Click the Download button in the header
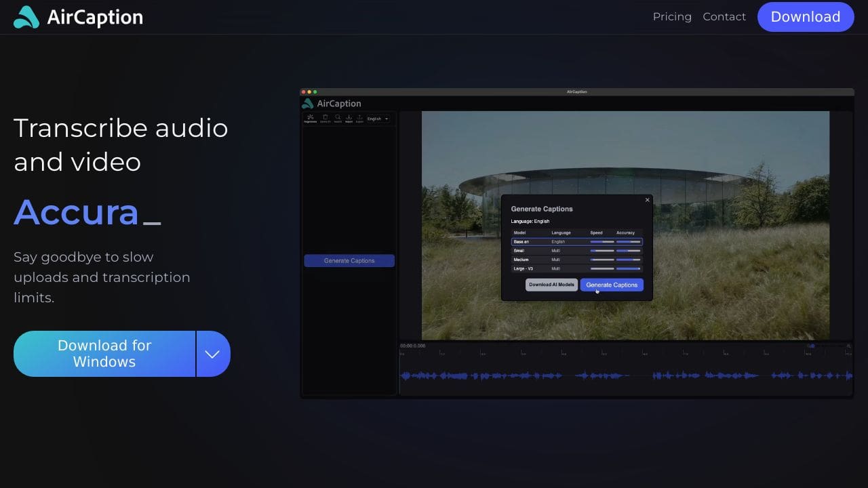Screen dimensions: 868x488 coord(806,17)
